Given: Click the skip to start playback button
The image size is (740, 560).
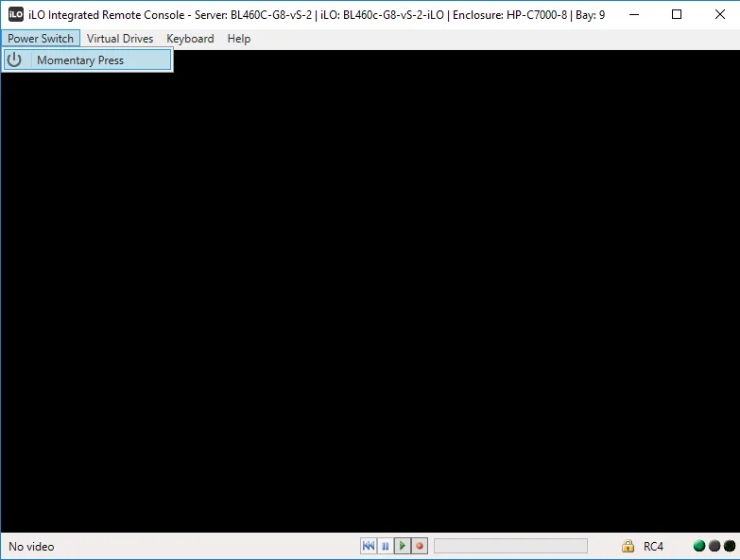Looking at the screenshot, I should click(369, 546).
